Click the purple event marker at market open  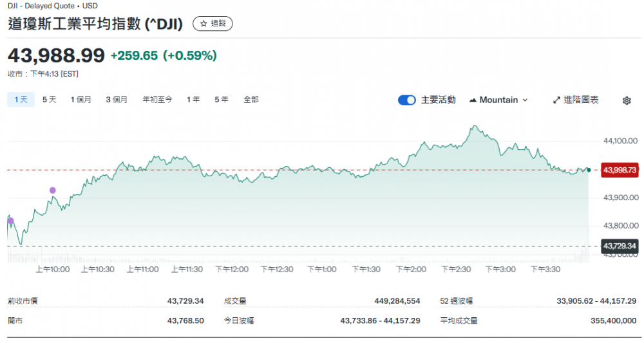click(10, 221)
